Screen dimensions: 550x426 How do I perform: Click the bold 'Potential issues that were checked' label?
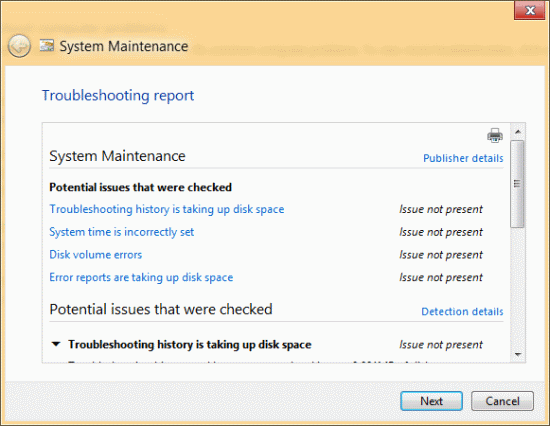pyautogui.click(x=140, y=187)
